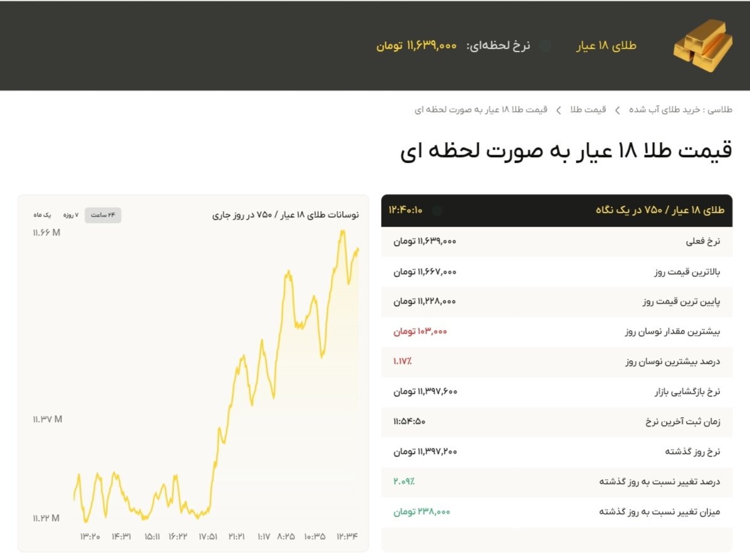Expand the first breadcrumb chevron after «خرید طلای آب شده»
This screenshot has width=750, height=560.
[x=617, y=109]
